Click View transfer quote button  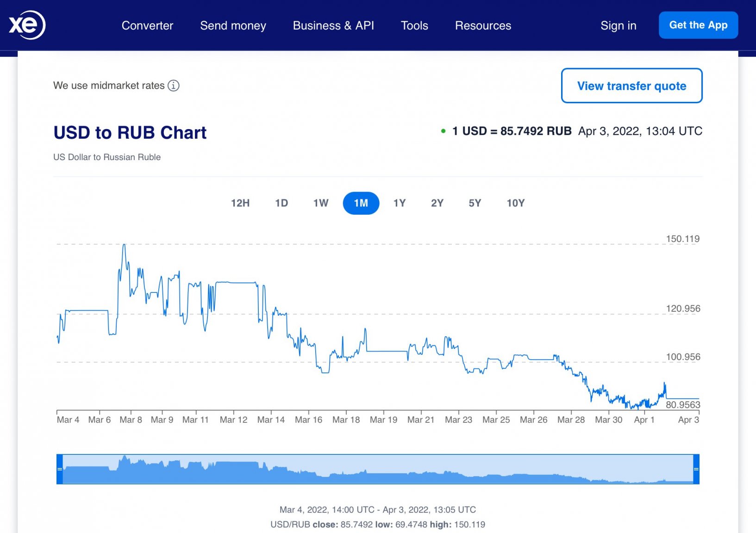631,86
